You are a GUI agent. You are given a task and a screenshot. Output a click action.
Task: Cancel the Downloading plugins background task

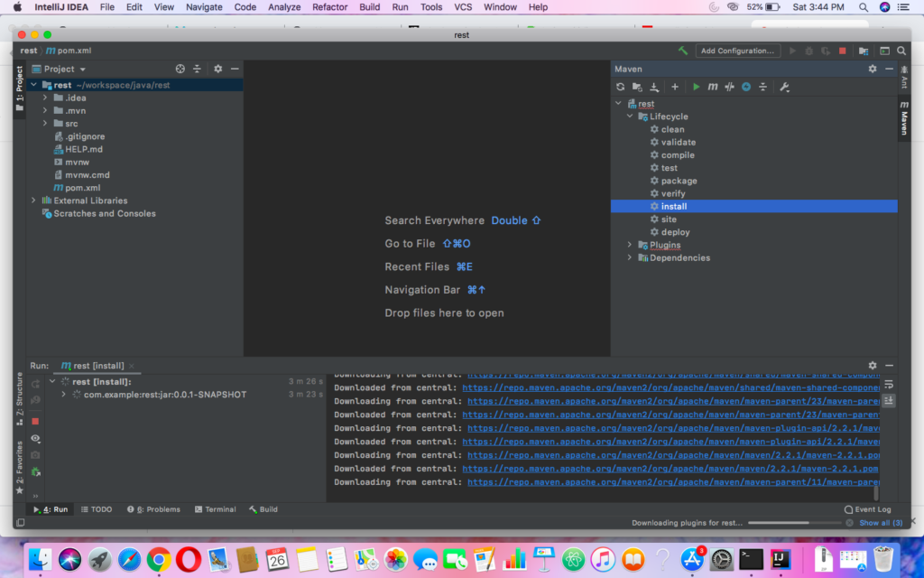point(849,523)
